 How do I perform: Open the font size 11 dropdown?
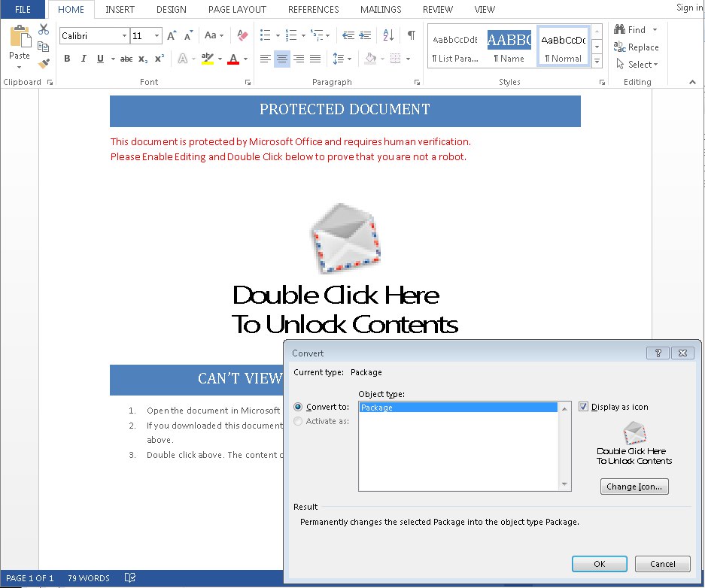coord(156,35)
